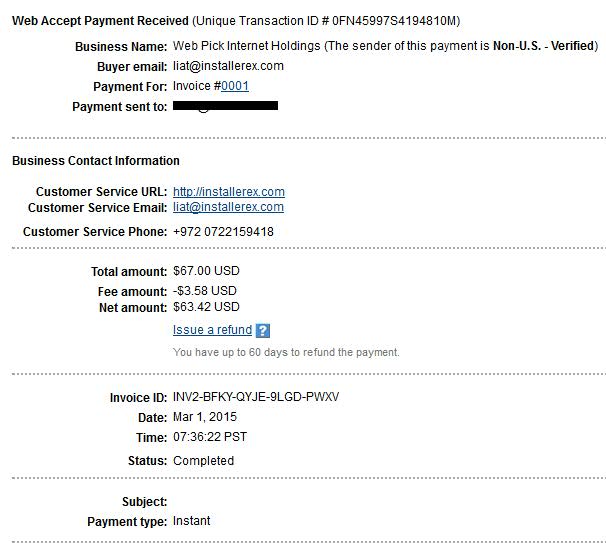Click the Instant payment type value

tap(192, 521)
